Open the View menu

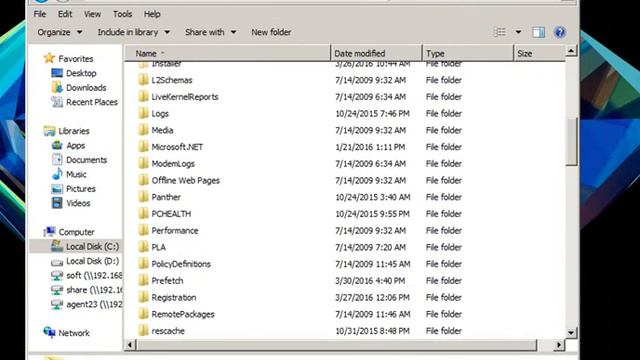coord(92,14)
